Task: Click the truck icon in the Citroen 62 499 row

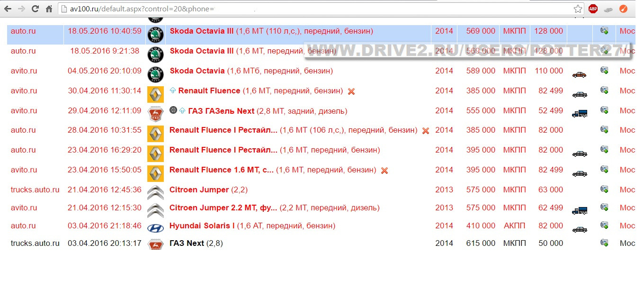Action: tap(580, 210)
